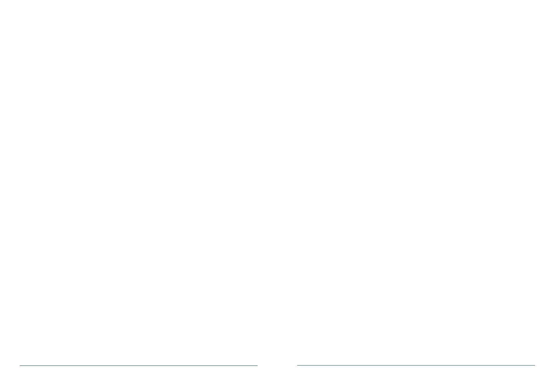Click the left end of right footer line
The image size is (555, 392).
(298, 365)
